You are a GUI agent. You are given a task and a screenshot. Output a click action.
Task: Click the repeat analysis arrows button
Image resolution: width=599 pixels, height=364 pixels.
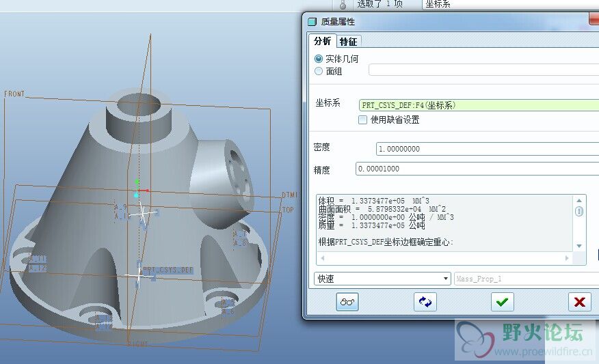point(425,302)
